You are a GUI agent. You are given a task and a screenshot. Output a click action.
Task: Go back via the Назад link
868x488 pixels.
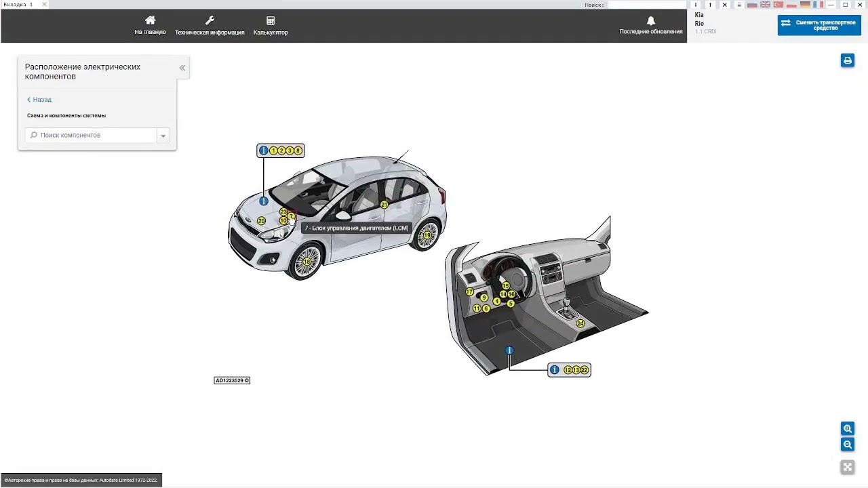click(39, 100)
